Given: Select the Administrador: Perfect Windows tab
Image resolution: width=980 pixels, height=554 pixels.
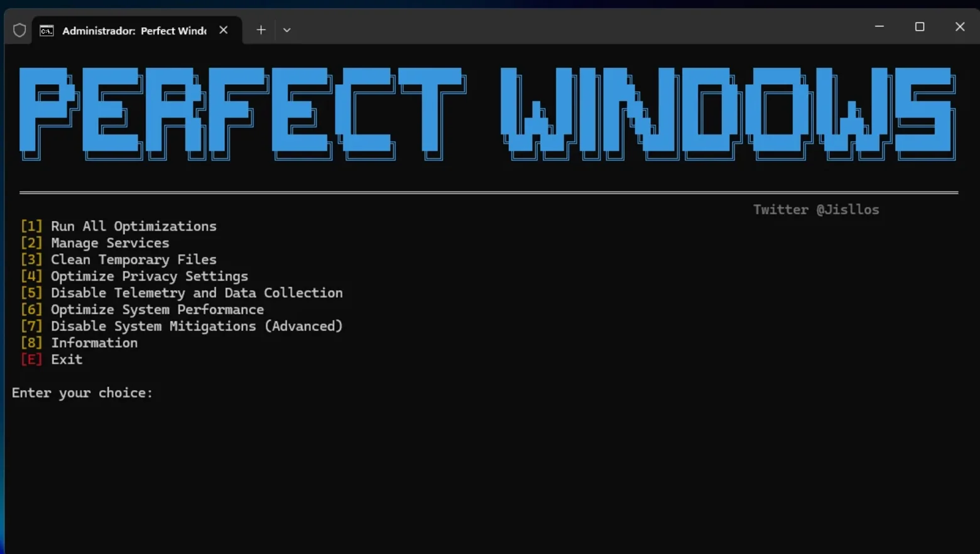Looking at the screenshot, I should 137,30.
